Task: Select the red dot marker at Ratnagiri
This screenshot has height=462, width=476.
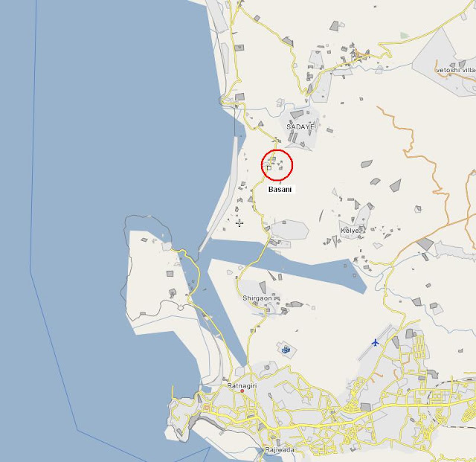Action: [x=242, y=391]
